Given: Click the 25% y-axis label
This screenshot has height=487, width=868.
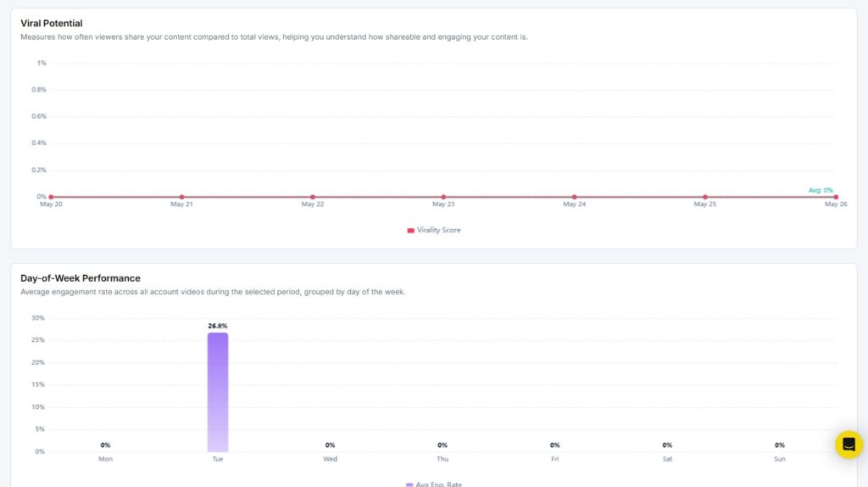Looking at the screenshot, I should [37, 340].
